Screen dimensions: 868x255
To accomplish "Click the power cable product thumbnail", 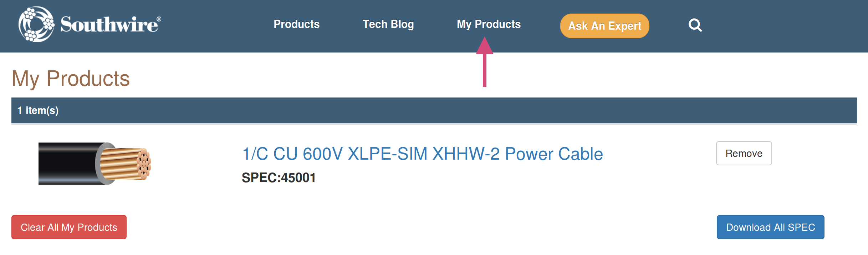I will tap(95, 164).
